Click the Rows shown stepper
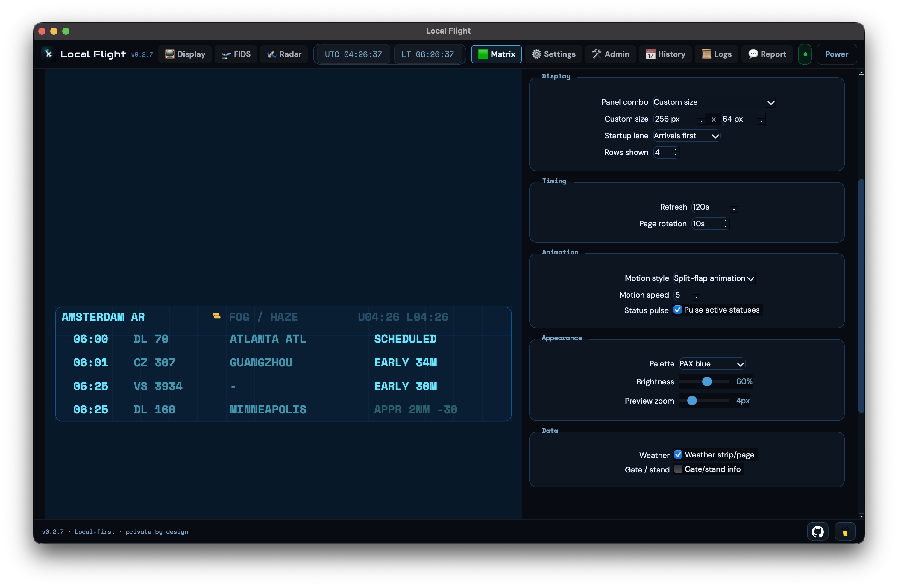The width and height of the screenshot is (898, 588). [x=666, y=152]
